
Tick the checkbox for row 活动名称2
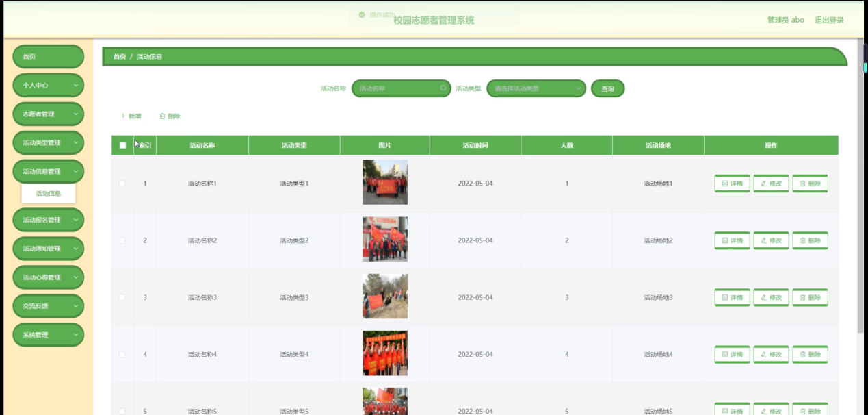(x=122, y=240)
